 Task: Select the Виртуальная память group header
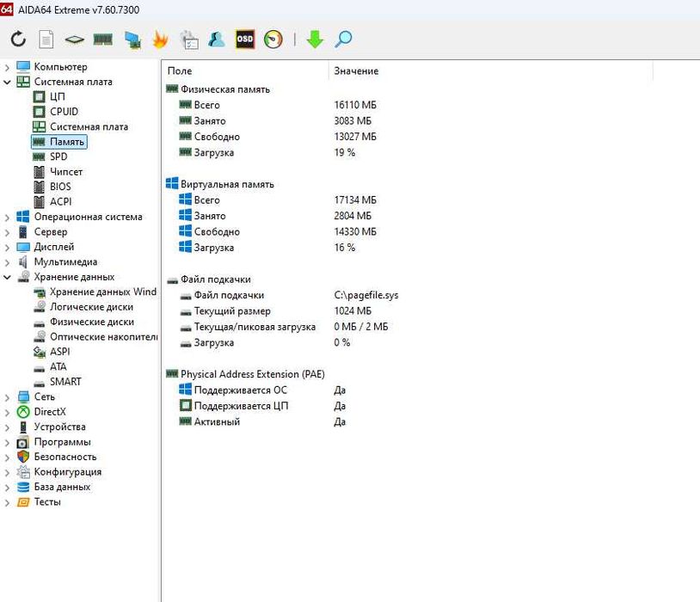point(227,184)
